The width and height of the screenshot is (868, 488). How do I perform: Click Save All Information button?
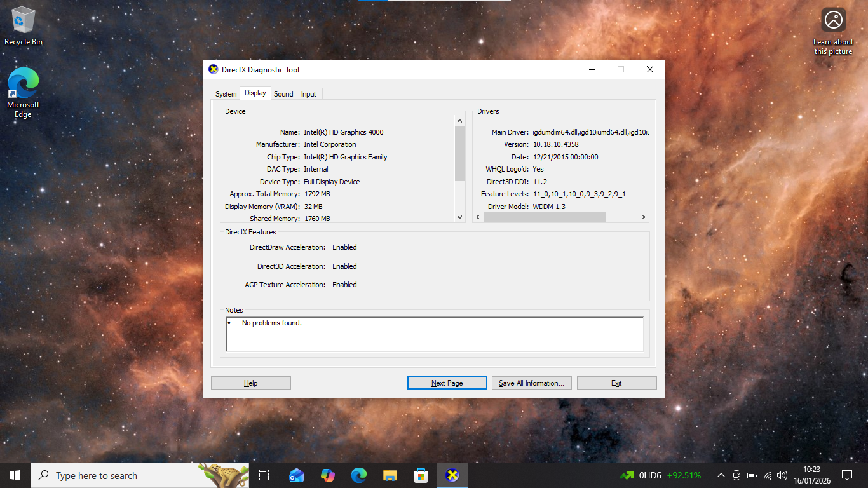(531, 383)
